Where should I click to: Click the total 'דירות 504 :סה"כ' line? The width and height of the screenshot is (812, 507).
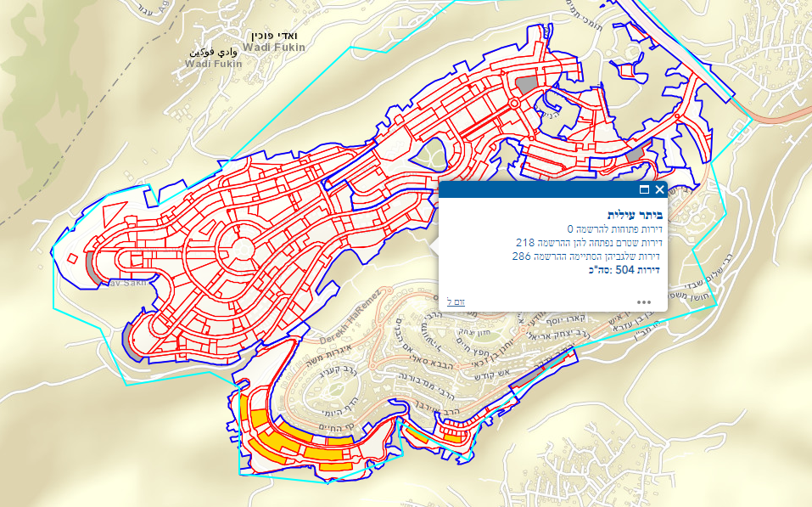click(624, 270)
